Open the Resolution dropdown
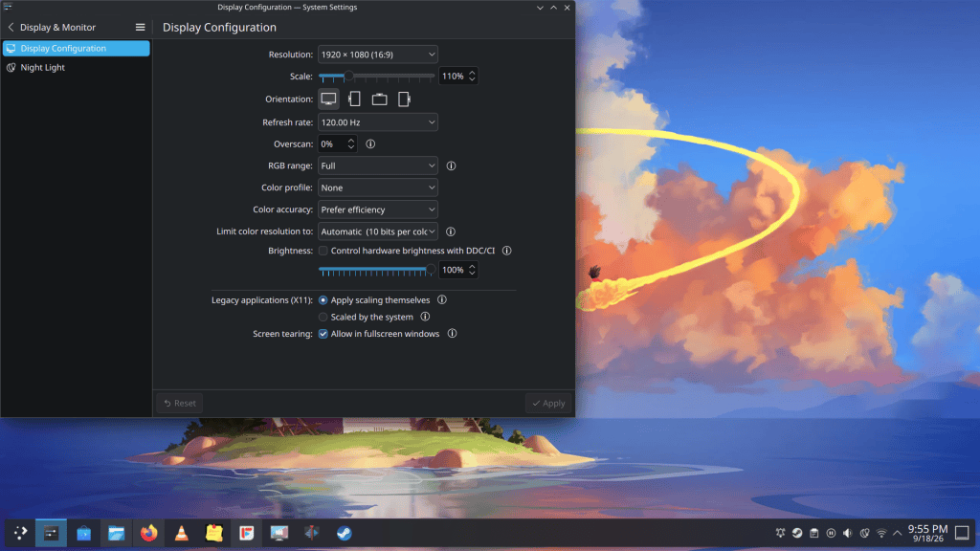Screen dimensions: 980x551 coord(377,55)
